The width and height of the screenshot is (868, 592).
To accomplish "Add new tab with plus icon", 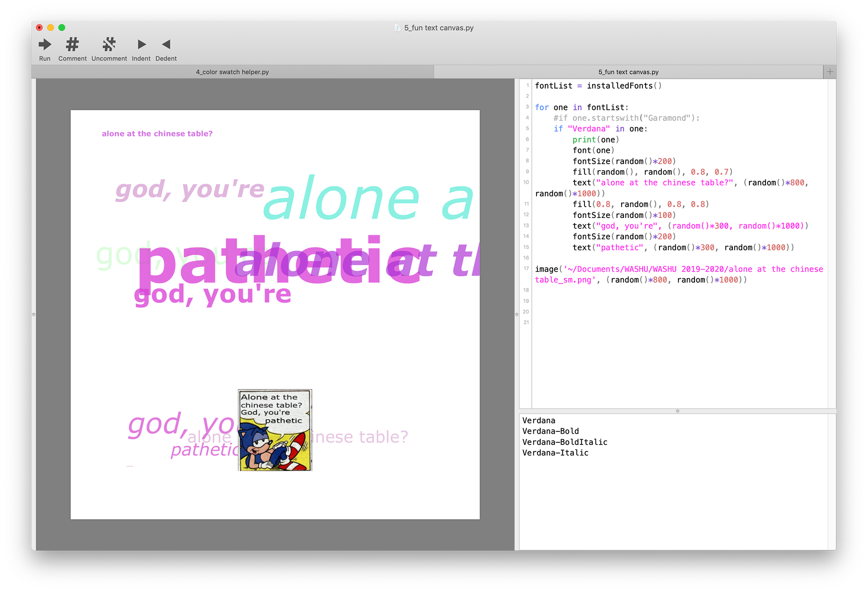I will pos(830,72).
